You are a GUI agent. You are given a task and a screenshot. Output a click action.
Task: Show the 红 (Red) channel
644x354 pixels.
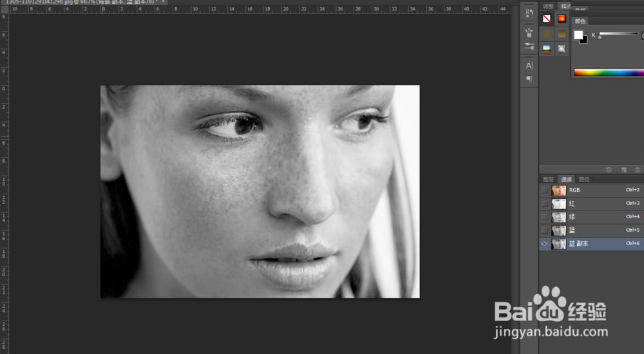545,203
